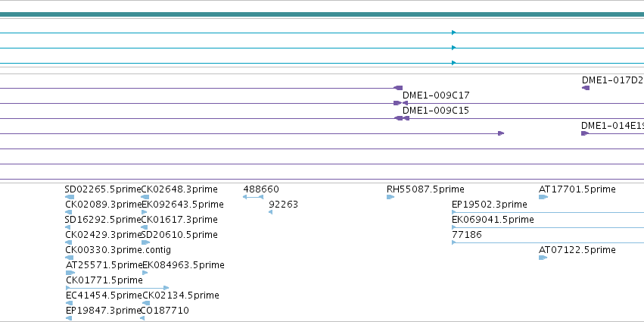Image resolution: width=644 pixels, height=322 pixels.
Task: Click the arrow glyph beneath SD20610.5prime
Action: [x=146, y=242]
